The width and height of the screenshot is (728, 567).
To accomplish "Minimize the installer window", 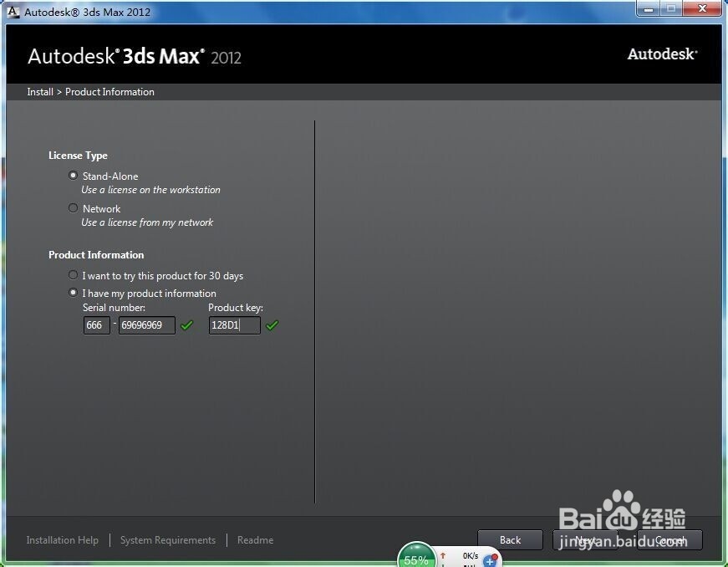I will point(649,9).
